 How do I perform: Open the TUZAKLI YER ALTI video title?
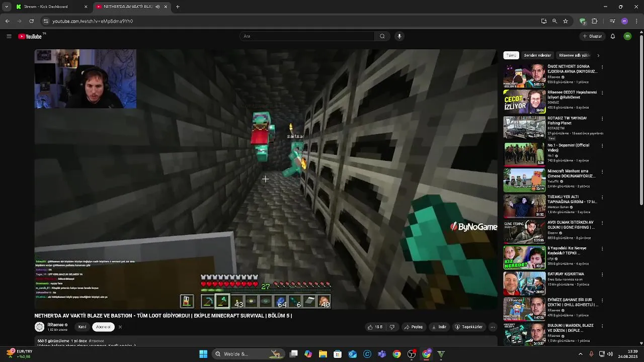[572, 200]
